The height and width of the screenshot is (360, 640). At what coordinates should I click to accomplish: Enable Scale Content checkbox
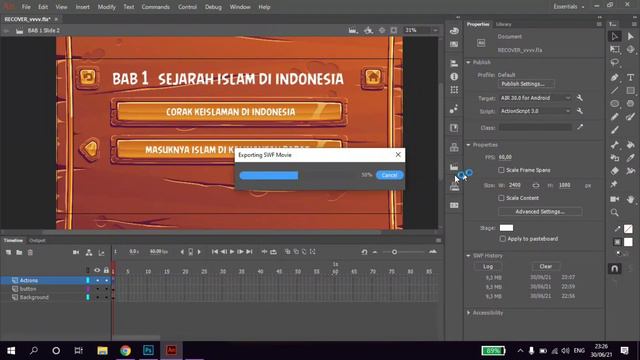501,198
